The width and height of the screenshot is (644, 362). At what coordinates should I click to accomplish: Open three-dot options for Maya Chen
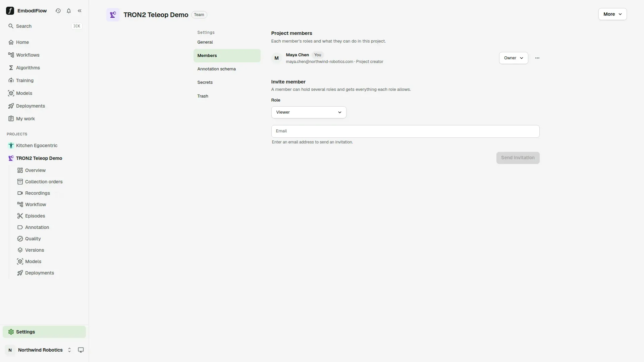[x=537, y=58]
